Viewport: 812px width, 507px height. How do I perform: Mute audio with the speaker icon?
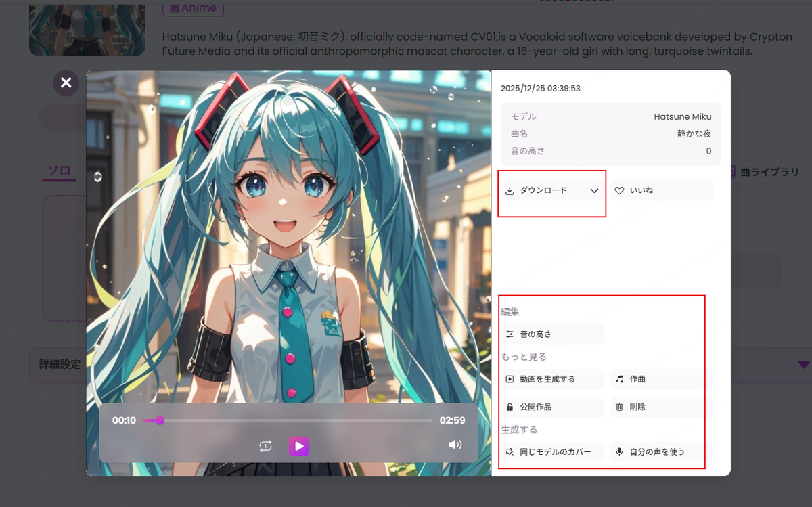tap(455, 445)
